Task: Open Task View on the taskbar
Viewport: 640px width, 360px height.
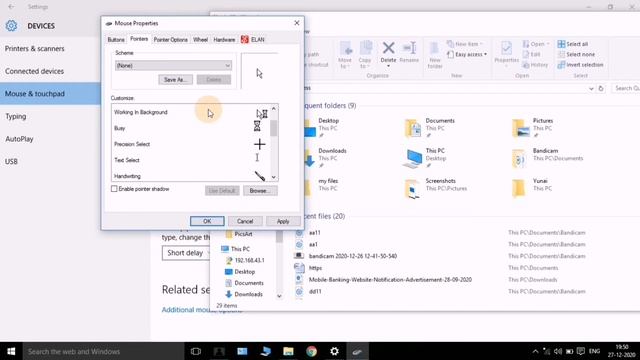Action: coord(196,351)
